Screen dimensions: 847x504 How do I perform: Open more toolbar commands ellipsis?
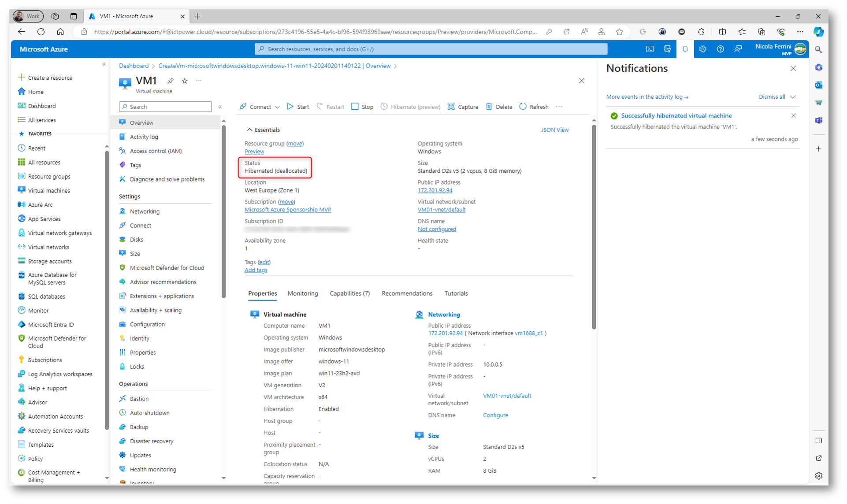click(559, 107)
